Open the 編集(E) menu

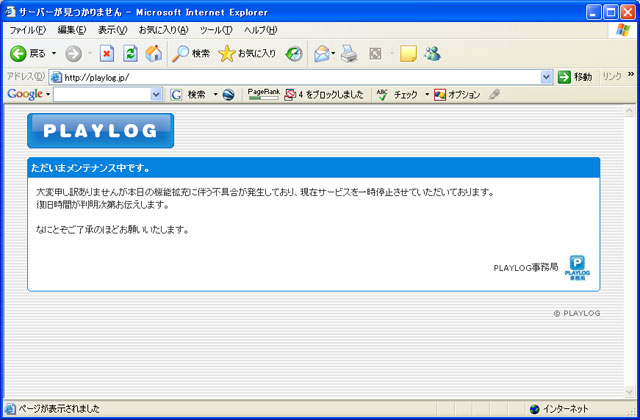(x=72, y=30)
